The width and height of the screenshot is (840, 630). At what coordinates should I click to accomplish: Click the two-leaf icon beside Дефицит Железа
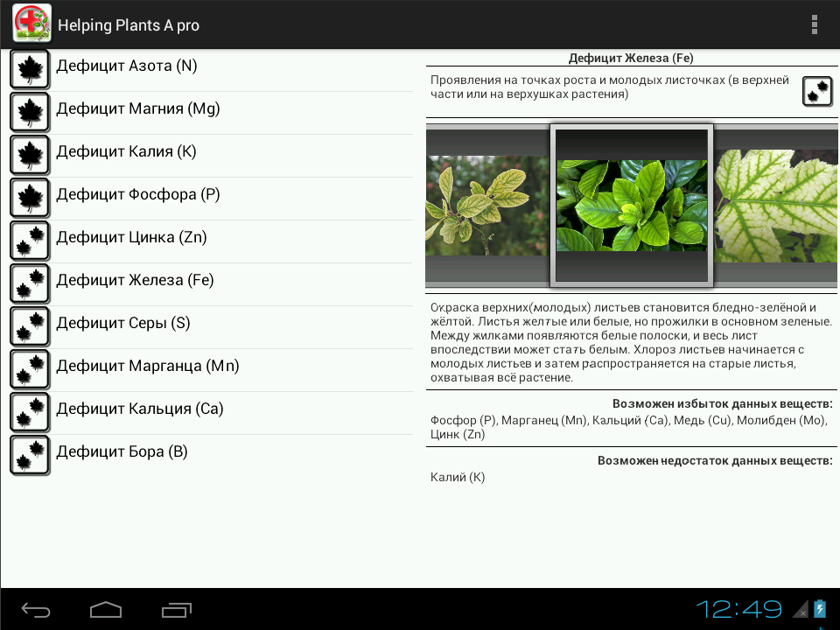[x=30, y=283]
